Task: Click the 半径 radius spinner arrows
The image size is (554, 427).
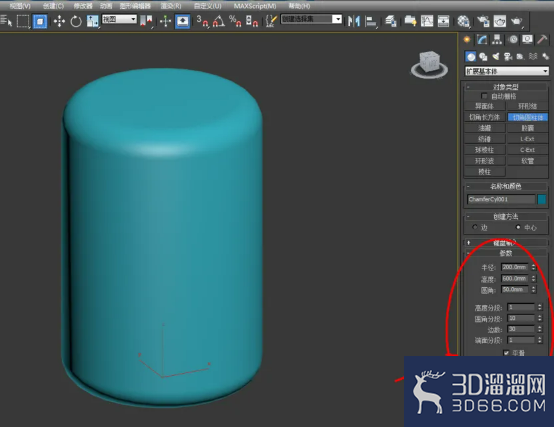Action: click(x=534, y=267)
